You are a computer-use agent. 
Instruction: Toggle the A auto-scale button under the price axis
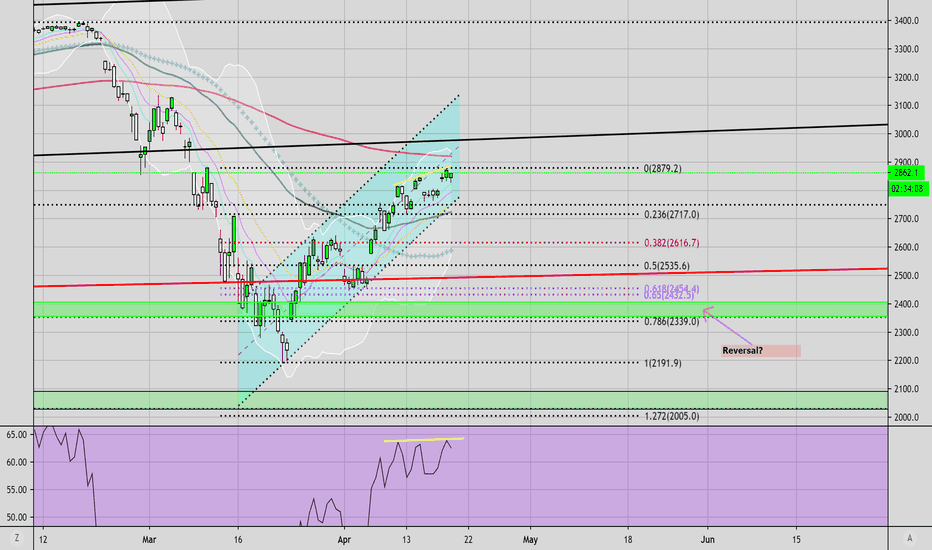coord(909,538)
